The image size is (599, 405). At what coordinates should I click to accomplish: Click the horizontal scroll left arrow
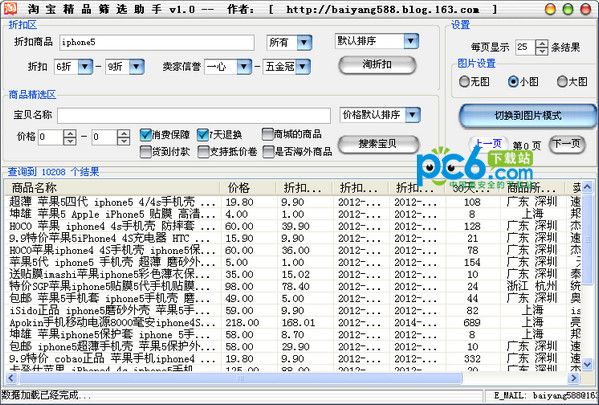[11, 378]
